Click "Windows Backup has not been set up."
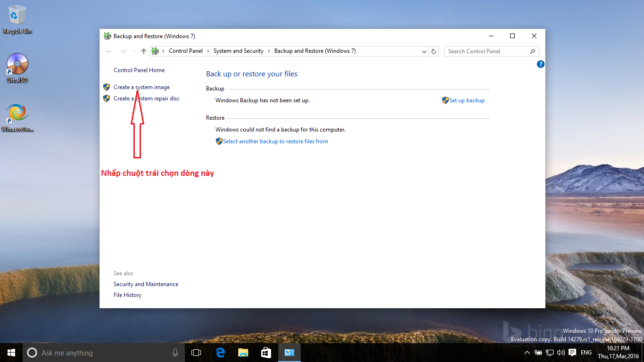 click(263, 100)
